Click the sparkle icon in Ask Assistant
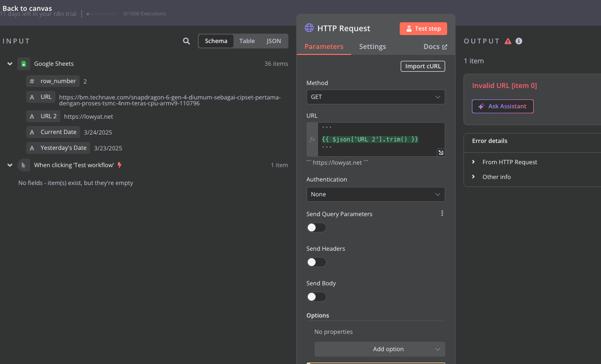Screen dimensions: 601x364 [x=481, y=106]
